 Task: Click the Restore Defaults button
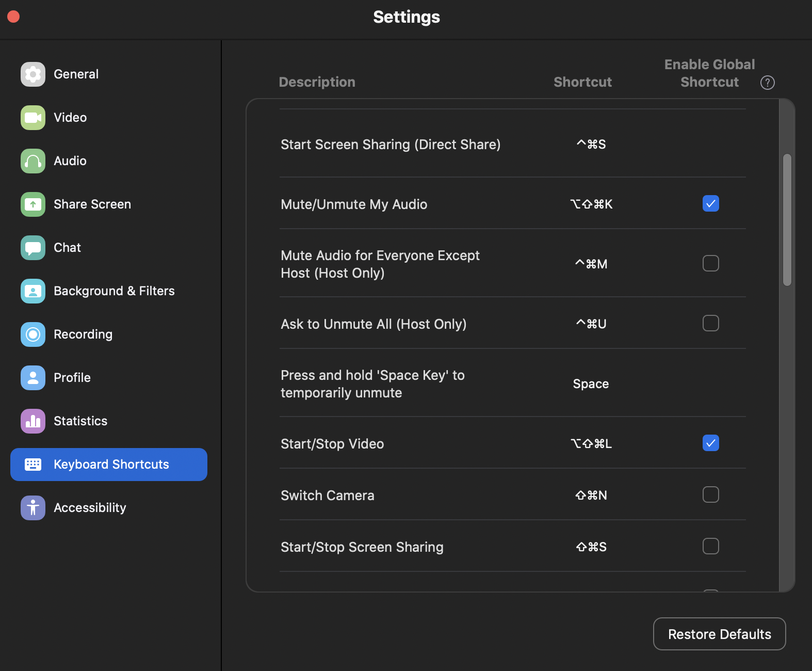719,634
